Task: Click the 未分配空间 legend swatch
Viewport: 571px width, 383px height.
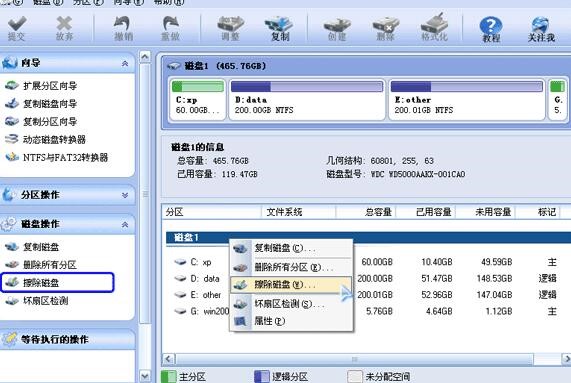Action: point(355,377)
